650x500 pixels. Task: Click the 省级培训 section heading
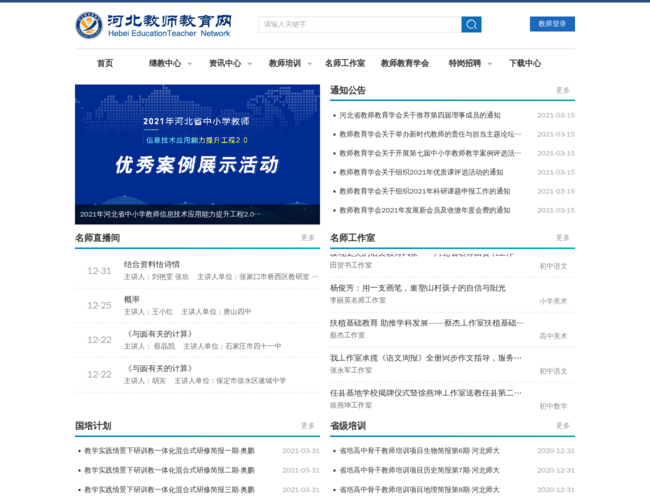pyautogui.click(x=348, y=426)
